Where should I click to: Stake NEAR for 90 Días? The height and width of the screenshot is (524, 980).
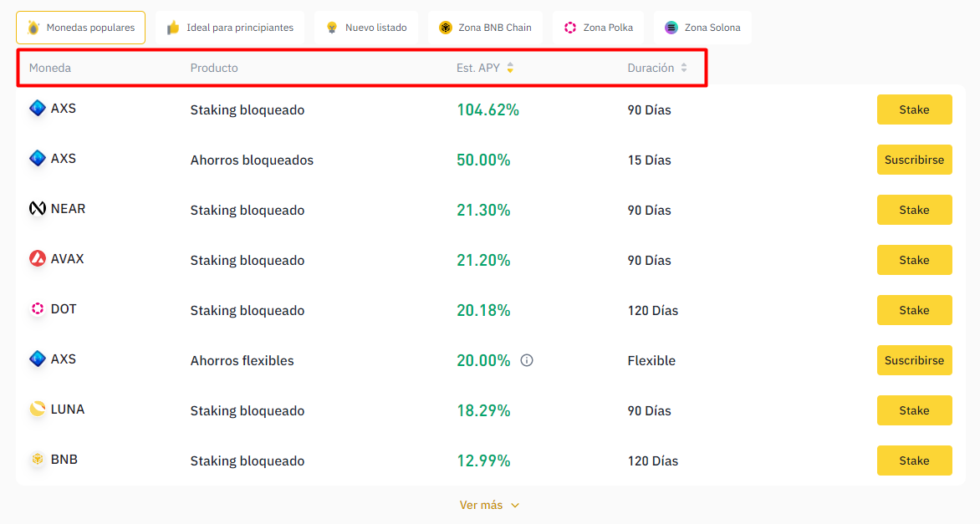click(x=915, y=210)
